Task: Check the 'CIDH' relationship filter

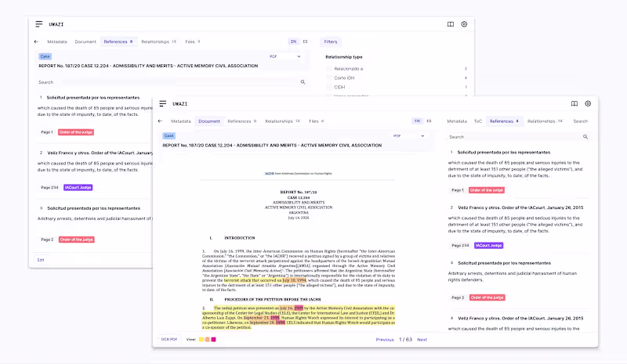Action: click(329, 87)
